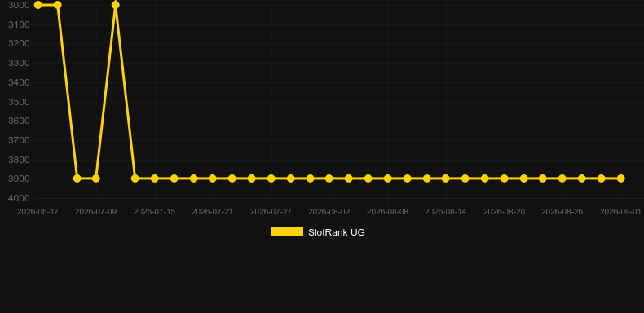
Task: Select the data point above 2026-07-09
Action: pyautogui.click(x=96, y=179)
